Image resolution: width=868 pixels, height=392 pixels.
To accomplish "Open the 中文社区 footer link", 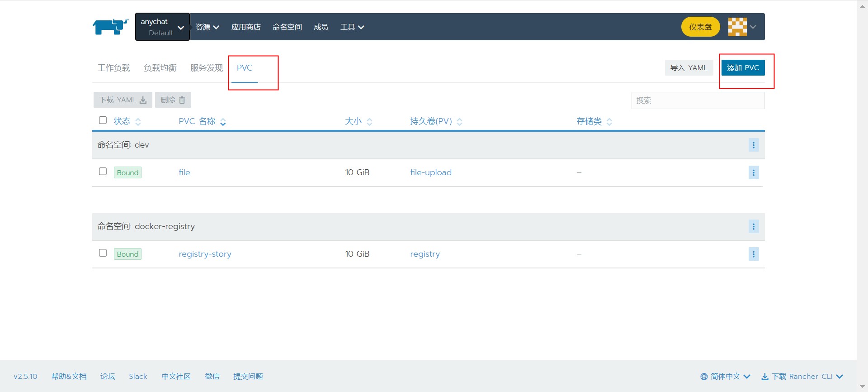I will tap(176, 377).
